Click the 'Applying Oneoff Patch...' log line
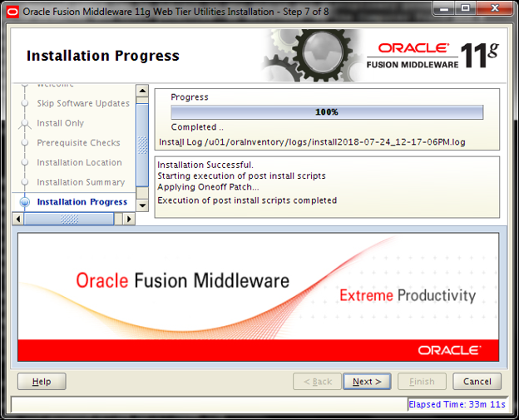The image size is (519, 420). click(x=208, y=187)
